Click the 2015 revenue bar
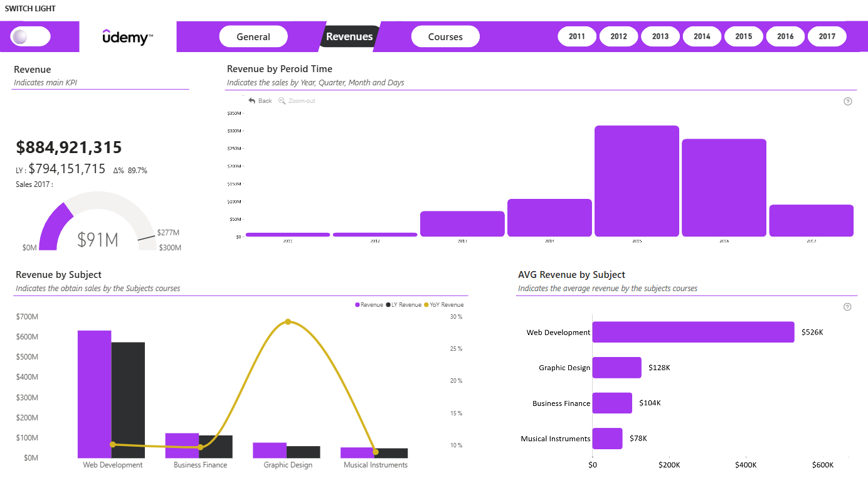Image resolution: width=868 pixels, height=485 pixels. point(637,181)
